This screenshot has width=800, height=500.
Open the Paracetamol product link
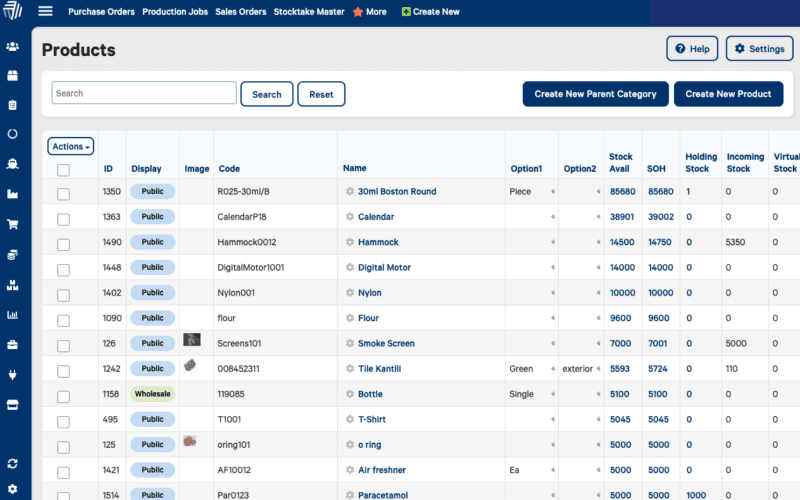click(x=383, y=495)
